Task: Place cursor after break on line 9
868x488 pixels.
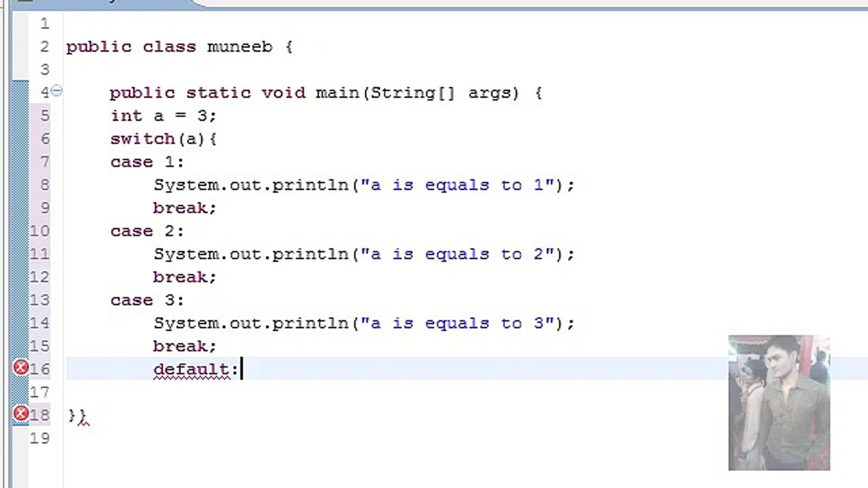Action: point(217,208)
